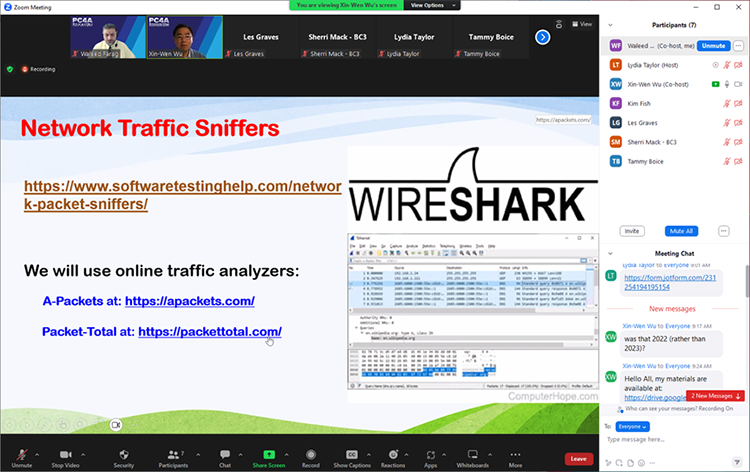Toggle Kim Fish's video off icon
750x472 pixels.
coord(738,103)
